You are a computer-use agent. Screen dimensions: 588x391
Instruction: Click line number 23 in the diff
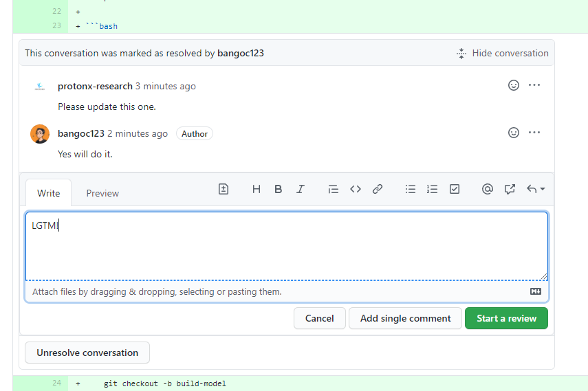pos(56,26)
